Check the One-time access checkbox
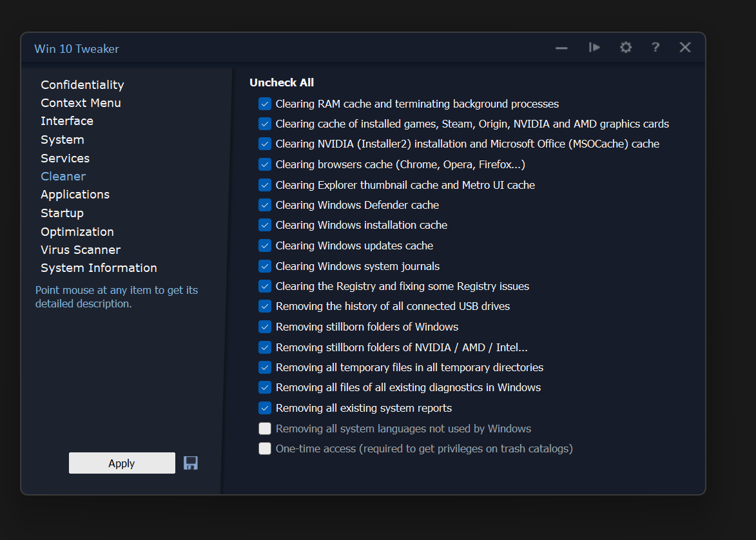The width and height of the screenshot is (756, 540). (x=265, y=448)
